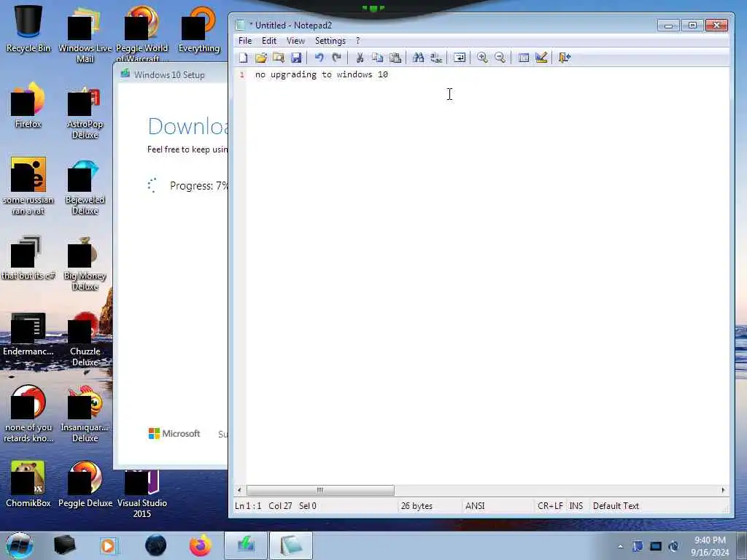Viewport: 747px width, 560px height.
Task: Cut selection with the scissors icon
Action: [360, 58]
